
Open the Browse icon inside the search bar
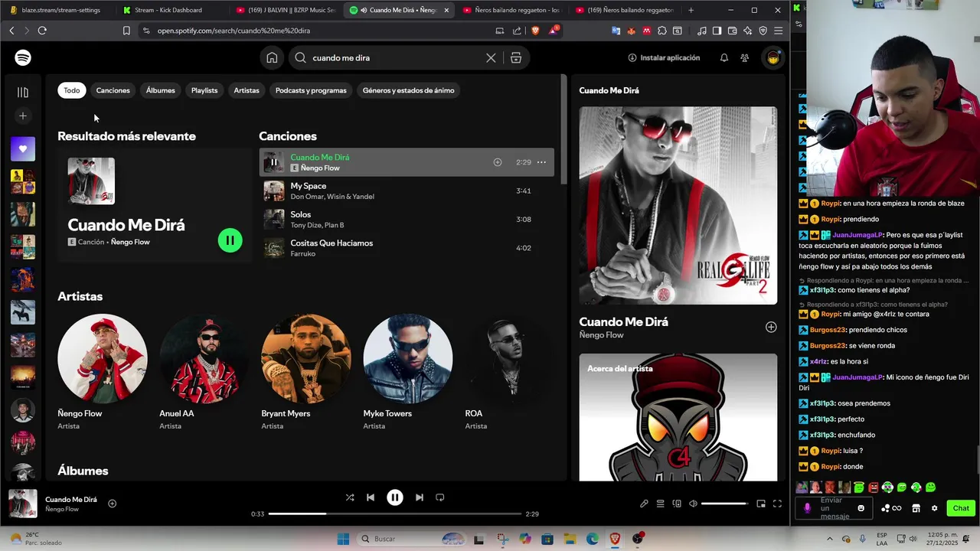[x=516, y=57]
